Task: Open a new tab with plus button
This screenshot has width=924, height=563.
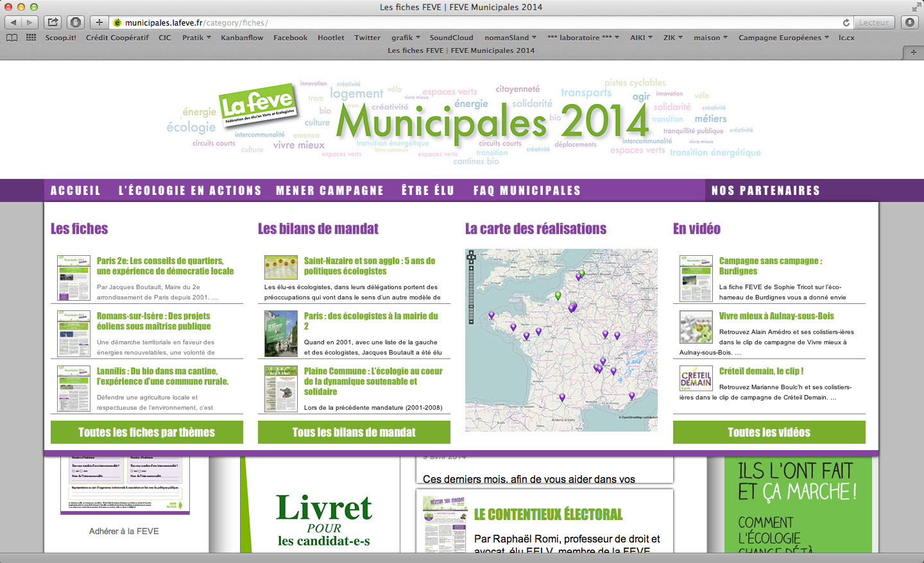Action: click(x=913, y=52)
